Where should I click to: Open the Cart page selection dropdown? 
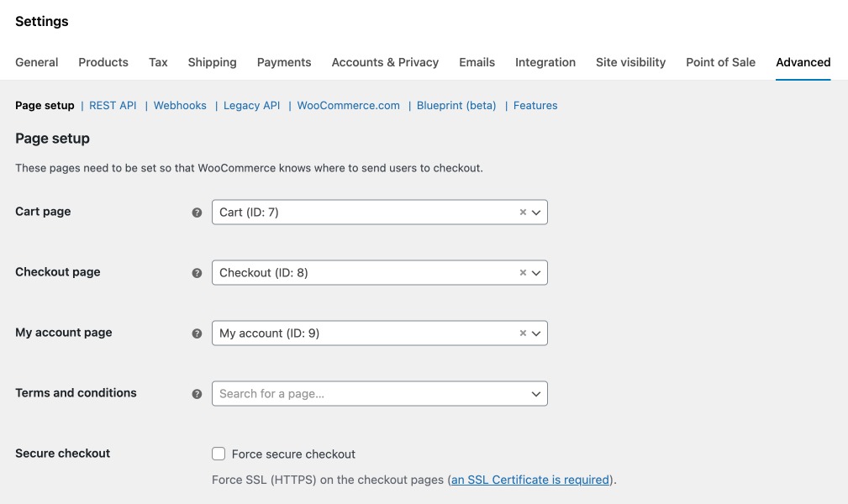(x=536, y=212)
